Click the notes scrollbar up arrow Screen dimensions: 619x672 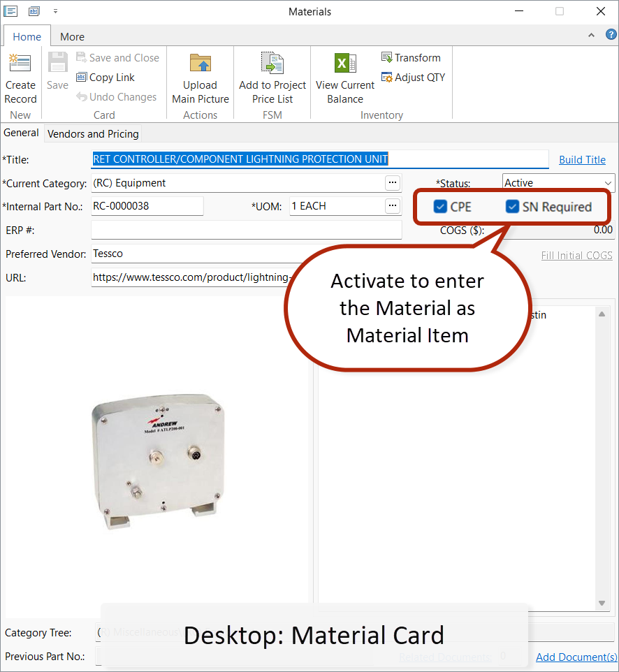602,314
